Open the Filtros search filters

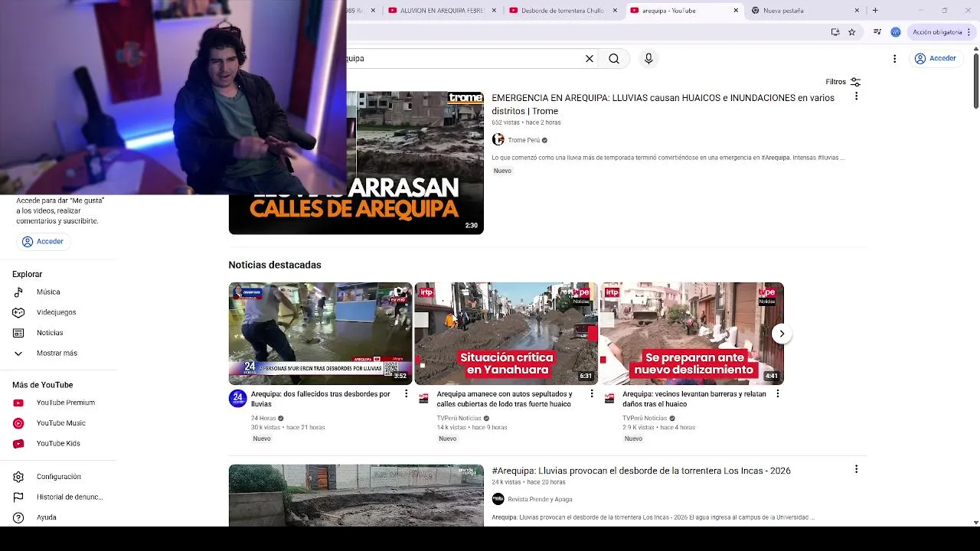click(843, 82)
